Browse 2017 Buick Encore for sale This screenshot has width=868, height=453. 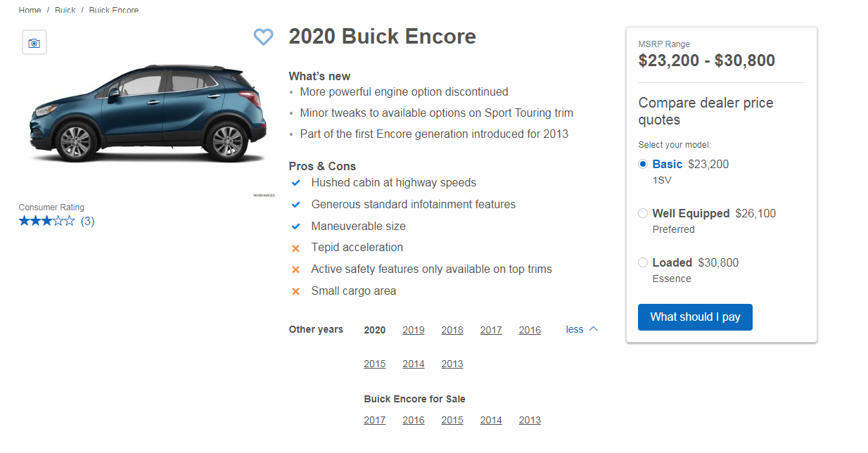[374, 421]
